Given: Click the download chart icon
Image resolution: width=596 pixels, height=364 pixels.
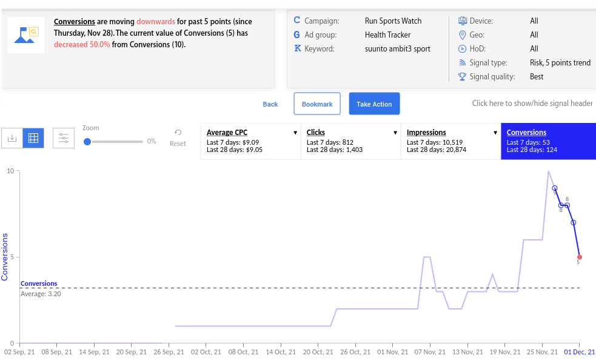Looking at the screenshot, I should (12, 138).
